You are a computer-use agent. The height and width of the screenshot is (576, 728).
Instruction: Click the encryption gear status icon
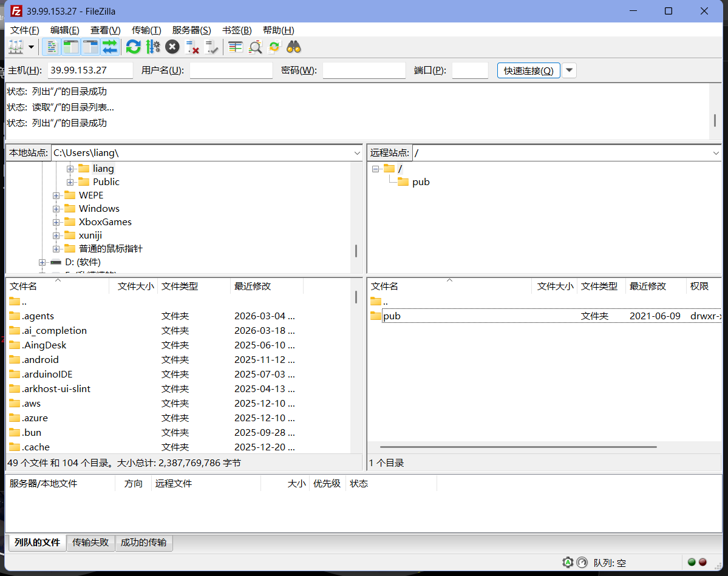(x=568, y=563)
